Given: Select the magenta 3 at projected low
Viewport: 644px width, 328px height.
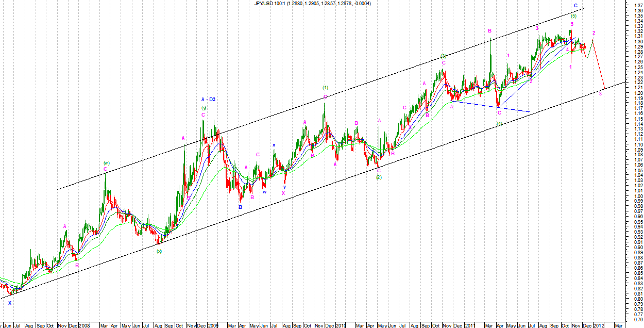Looking at the screenshot, I should pos(600,93).
